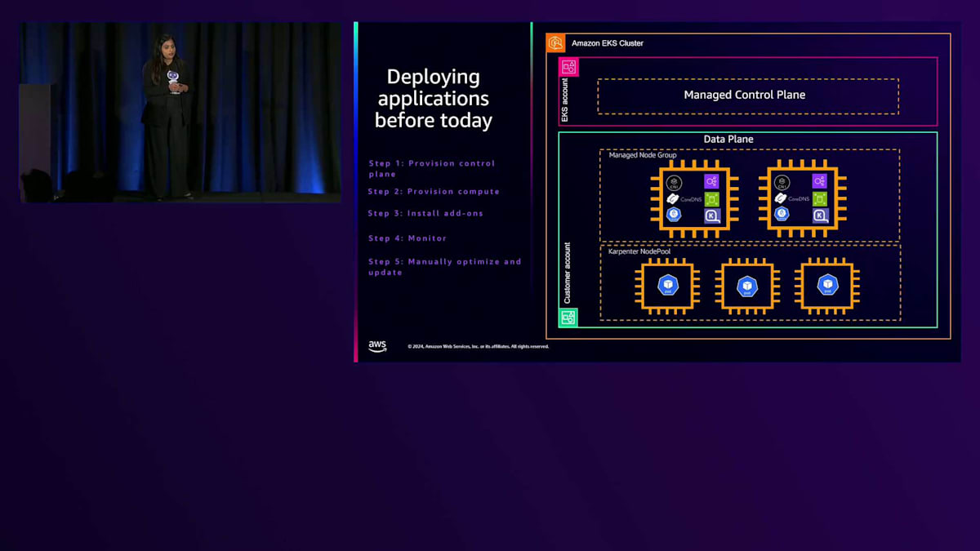Select 'Step 2: Provision compute' text

[x=434, y=192]
